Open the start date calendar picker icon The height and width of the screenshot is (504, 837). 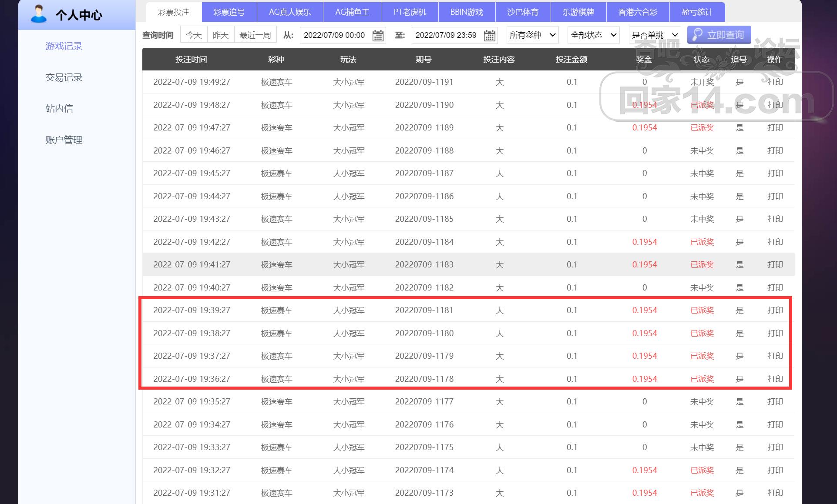coord(378,35)
